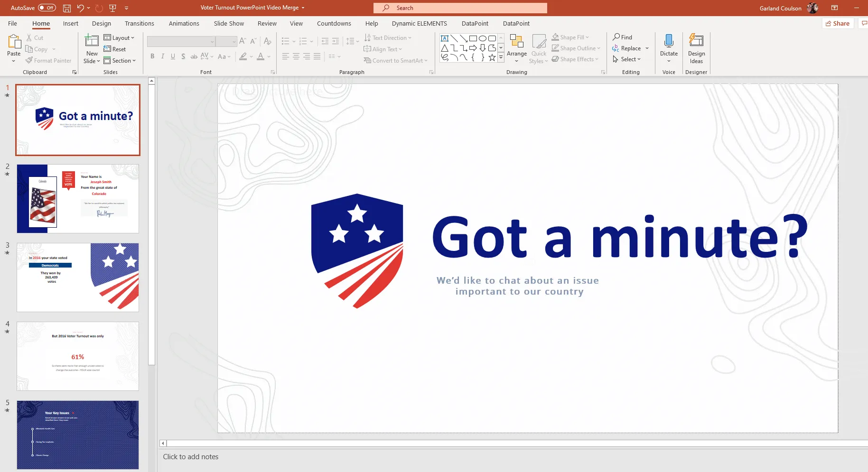The width and height of the screenshot is (868, 472).
Task: Click the Design Ideas icon
Action: [x=696, y=41]
